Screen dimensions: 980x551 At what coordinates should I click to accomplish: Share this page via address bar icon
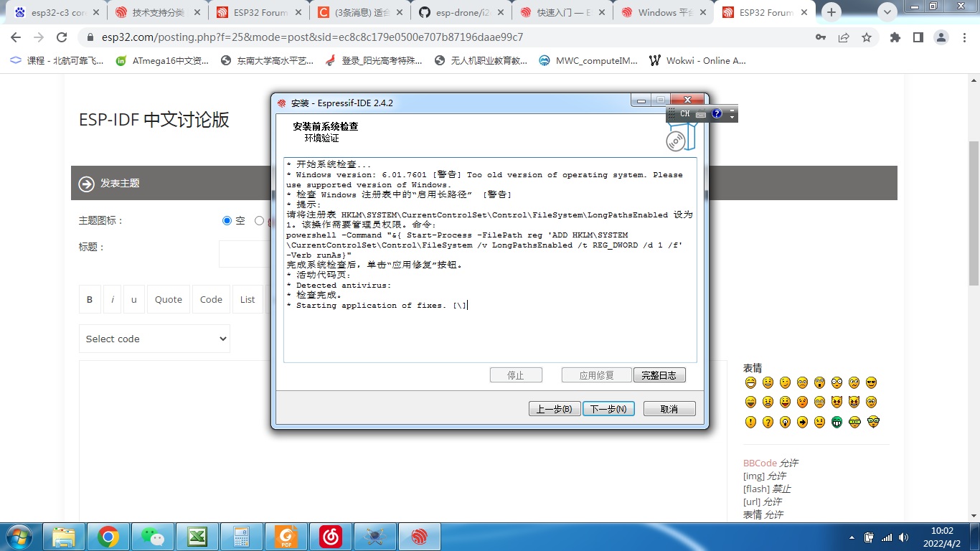pyautogui.click(x=844, y=37)
